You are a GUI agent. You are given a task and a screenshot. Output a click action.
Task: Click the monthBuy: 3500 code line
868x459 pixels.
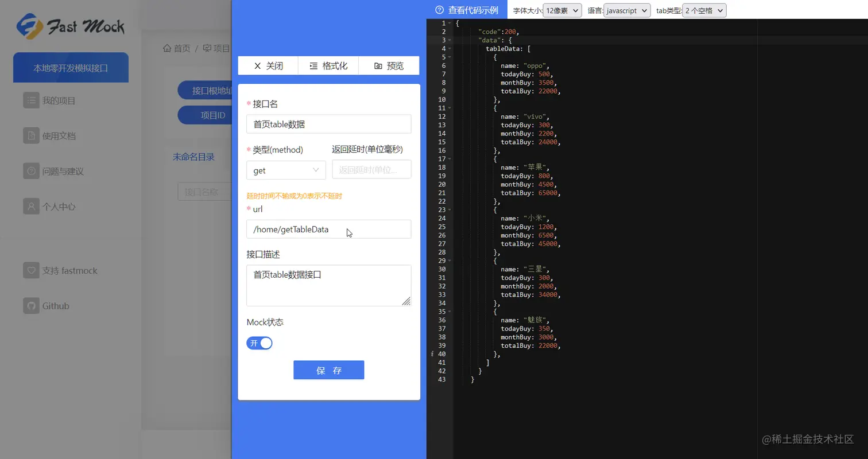coord(529,83)
